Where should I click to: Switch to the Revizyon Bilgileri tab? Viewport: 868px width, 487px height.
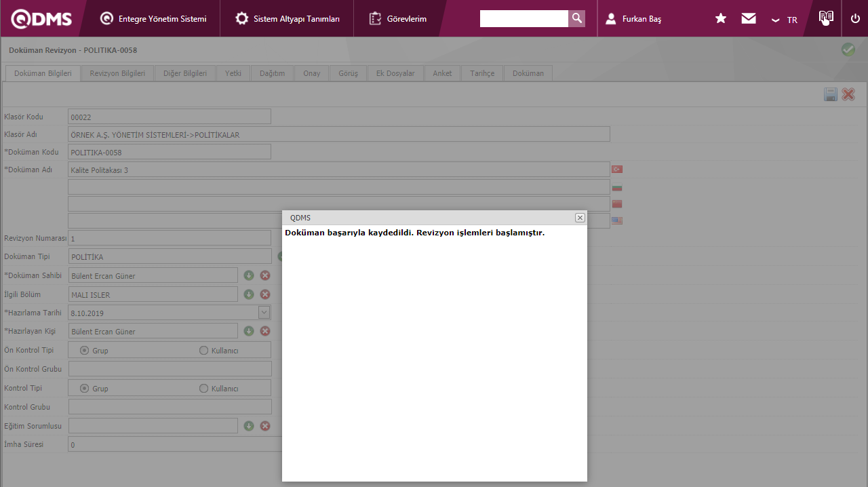[x=117, y=73]
